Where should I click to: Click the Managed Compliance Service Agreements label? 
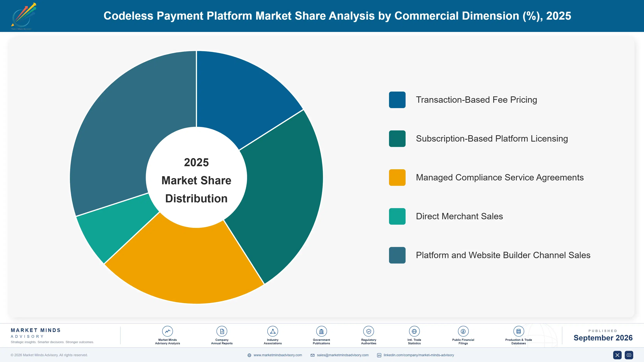click(x=500, y=178)
